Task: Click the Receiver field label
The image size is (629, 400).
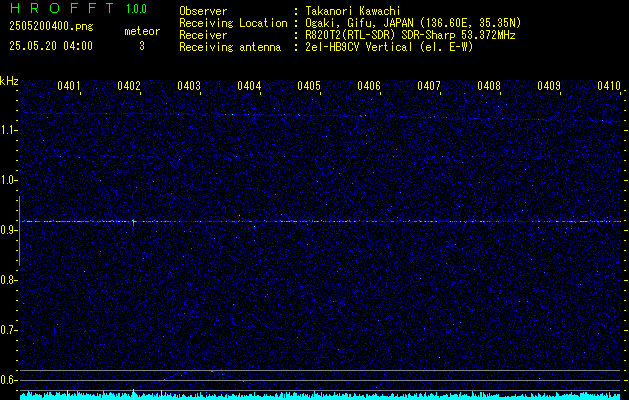Action: pos(203,35)
